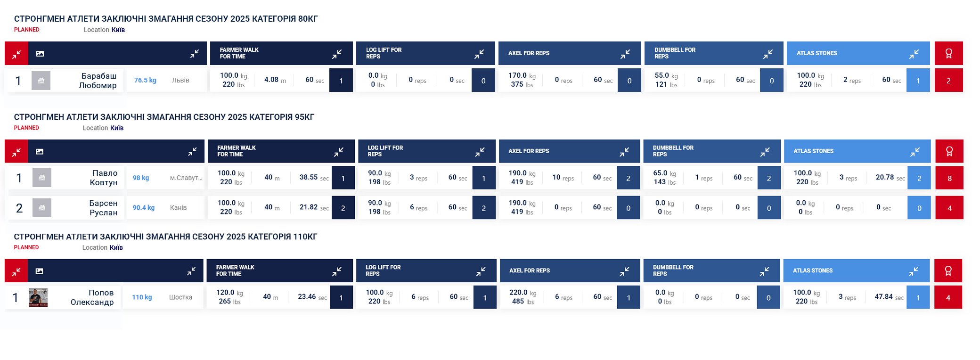Screen dimensions: 980x360
Task: Collapse the Log Lift For Reps column in 95КГ
Action: pos(480,152)
